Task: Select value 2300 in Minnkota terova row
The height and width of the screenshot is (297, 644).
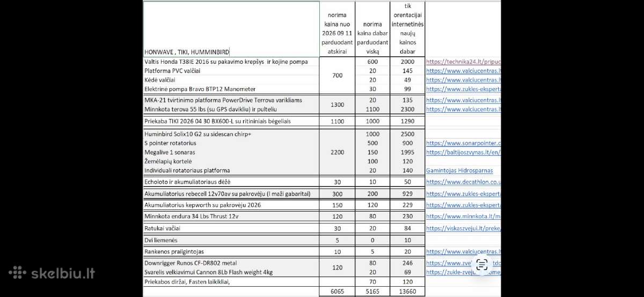Action: pos(407,109)
